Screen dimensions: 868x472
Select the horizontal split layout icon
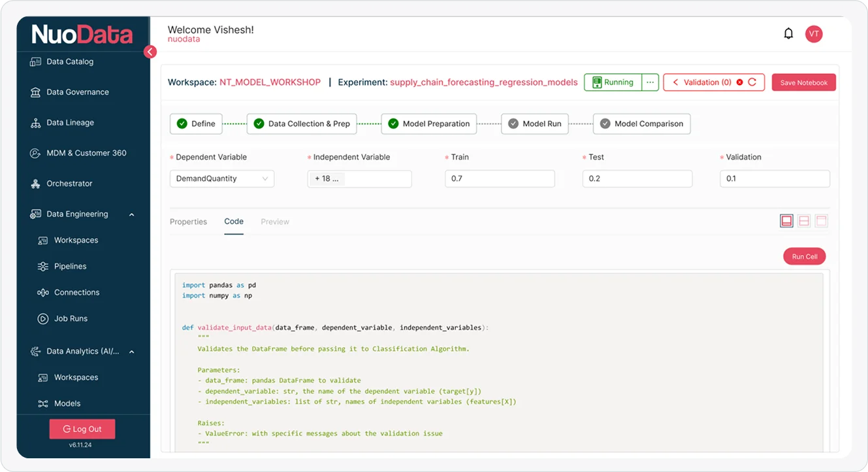pyautogui.click(x=804, y=221)
